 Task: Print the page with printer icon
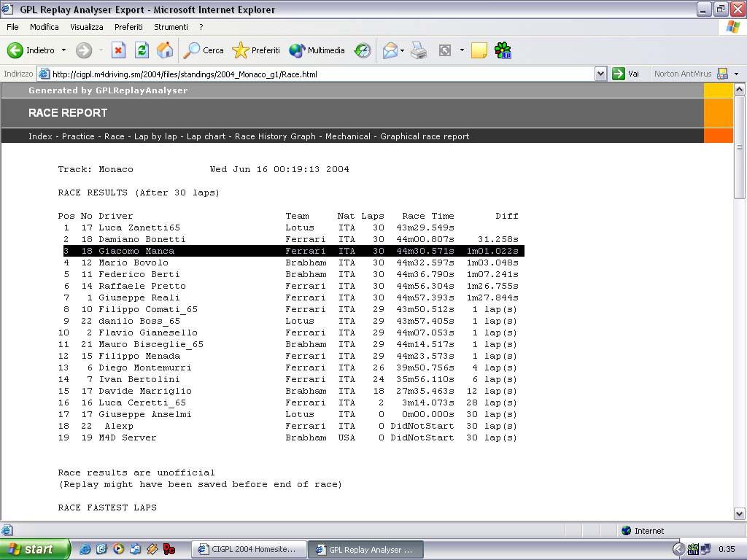[419, 50]
